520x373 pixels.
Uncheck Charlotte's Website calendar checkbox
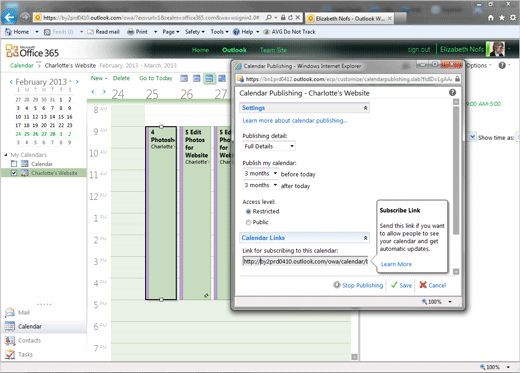(x=14, y=173)
